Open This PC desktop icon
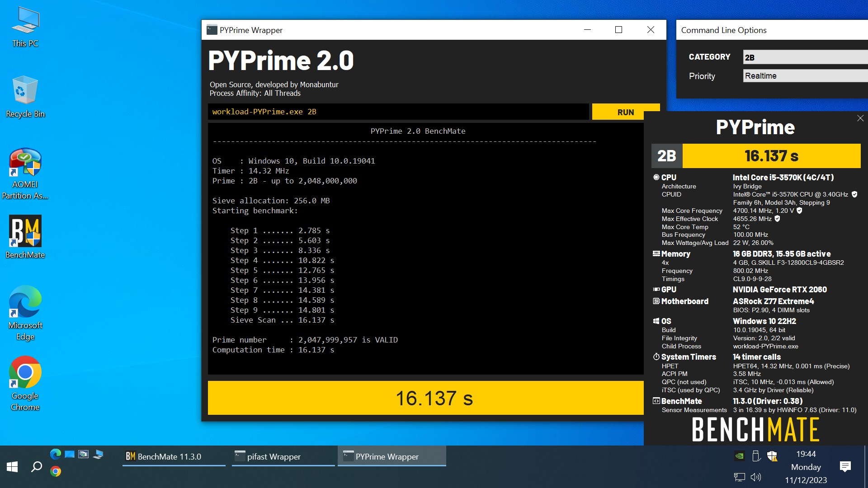The height and width of the screenshot is (488, 868). click(x=25, y=27)
